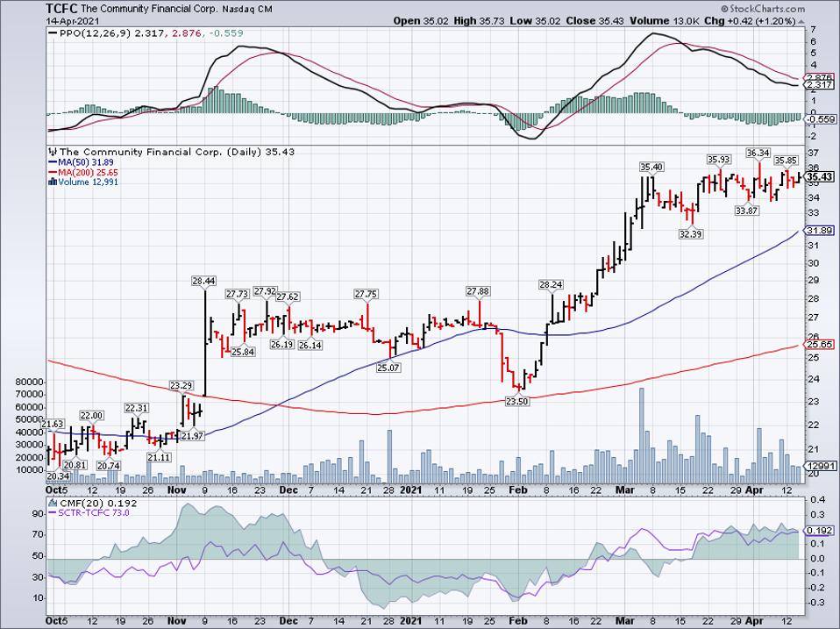Click the 27.62 price label
840x629 pixels.
click(x=288, y=297)
